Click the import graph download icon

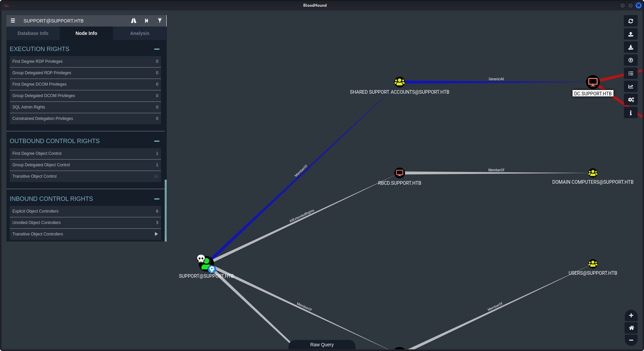[x=631, y=47]
